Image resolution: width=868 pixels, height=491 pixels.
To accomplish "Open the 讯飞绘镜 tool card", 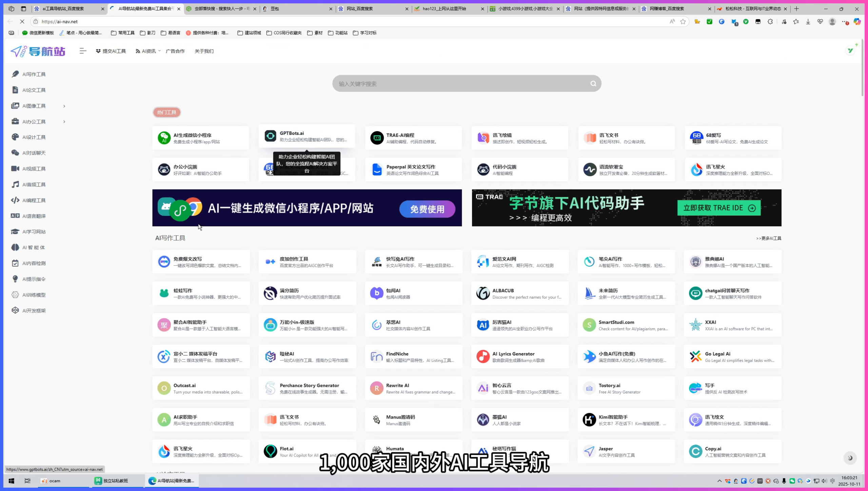I will [x=520, y=138].
